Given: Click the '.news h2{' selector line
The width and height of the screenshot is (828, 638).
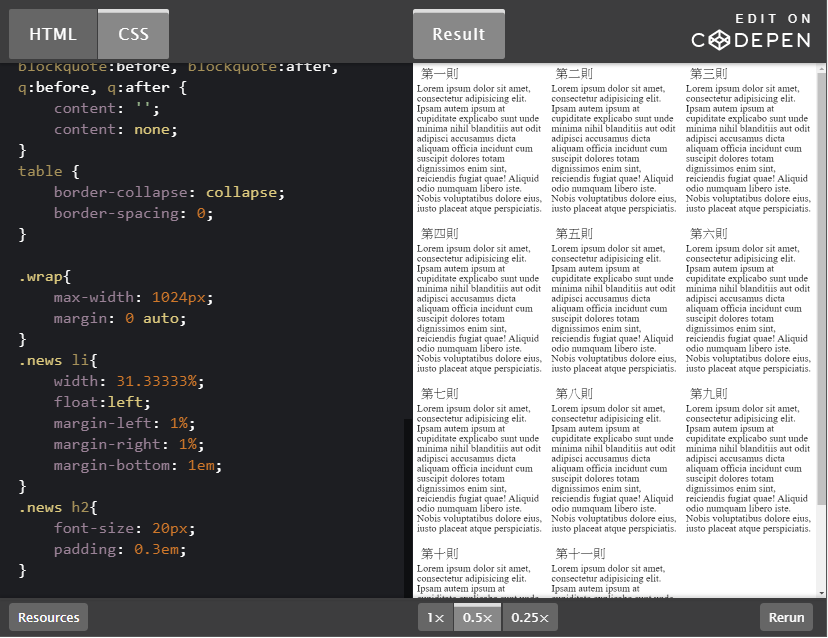Looking at the screenshot, I should (x=58, y=508).
